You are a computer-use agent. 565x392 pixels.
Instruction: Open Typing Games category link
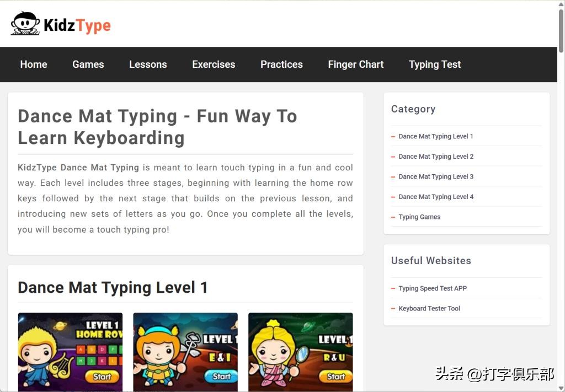click(419, 217)
